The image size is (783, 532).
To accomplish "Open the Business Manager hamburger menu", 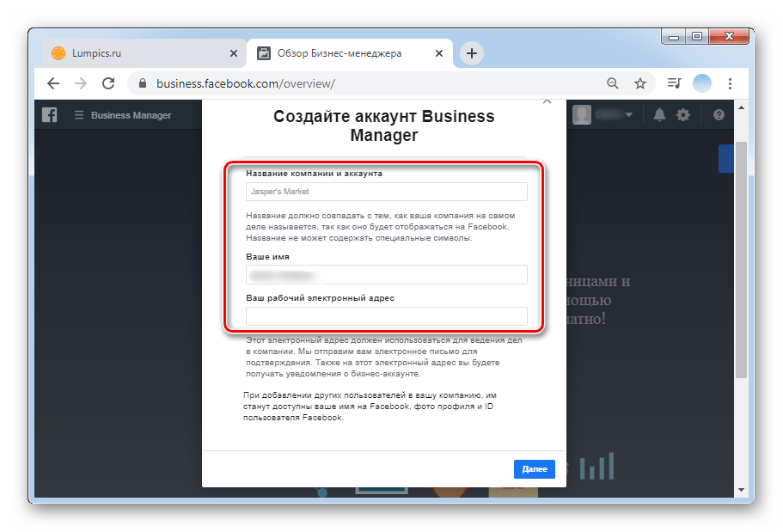I will tap(79, 115).
